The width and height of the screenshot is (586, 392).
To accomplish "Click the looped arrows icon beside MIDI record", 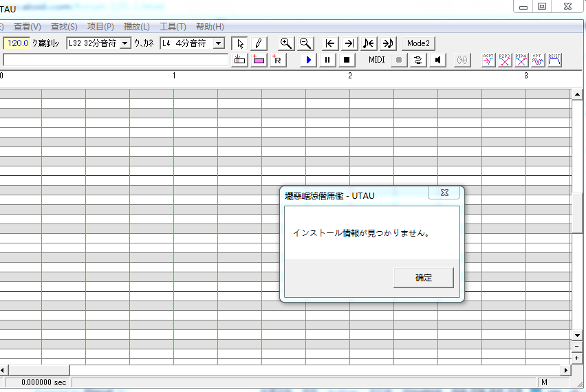I will point(418,60).
